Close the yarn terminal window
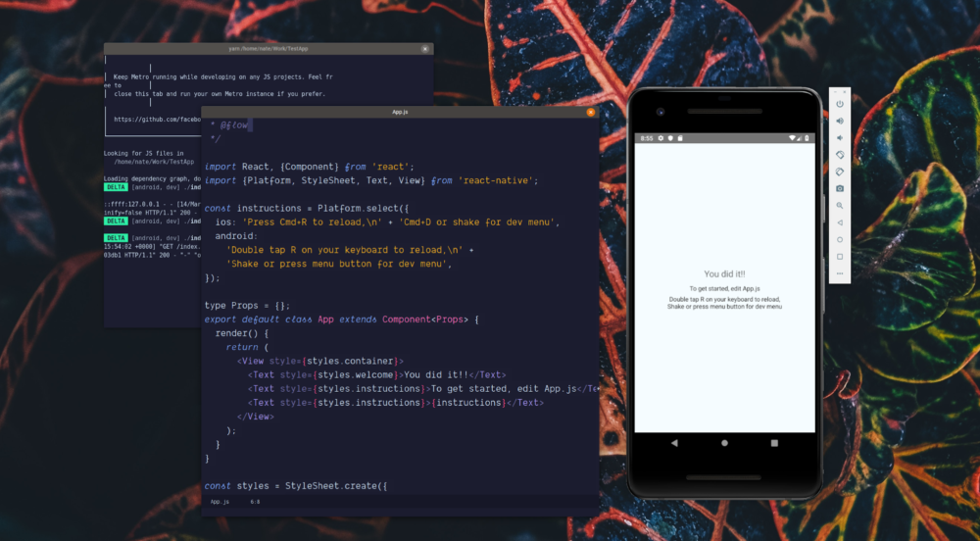Screen dimensions: 980x541 point(425,49)
